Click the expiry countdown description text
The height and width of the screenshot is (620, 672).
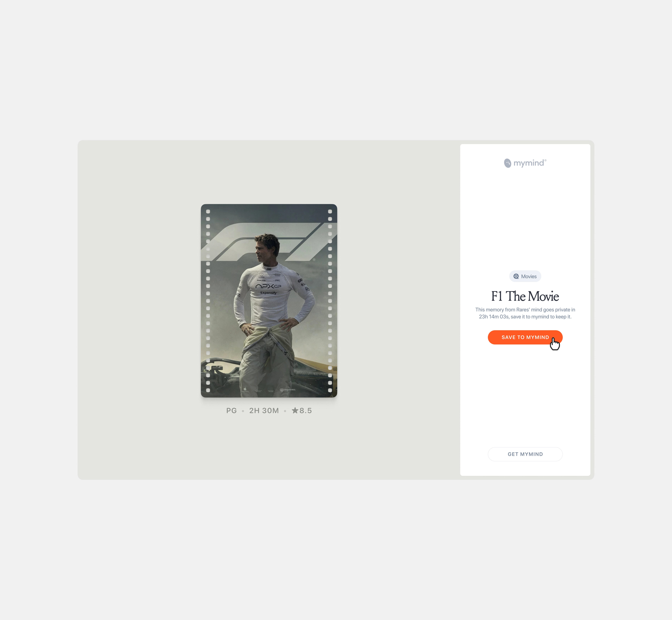click(x=525, y=313)
